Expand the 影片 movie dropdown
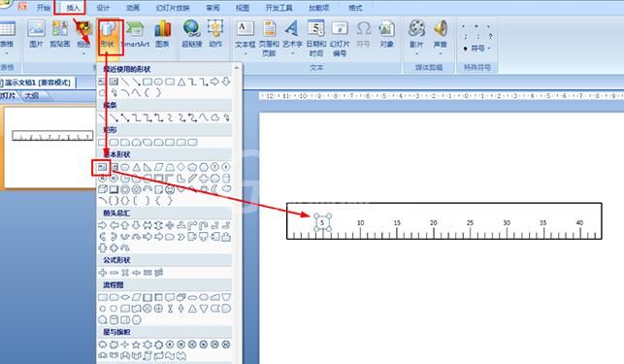The image size is (624, 364). click(x=416, y=53)
